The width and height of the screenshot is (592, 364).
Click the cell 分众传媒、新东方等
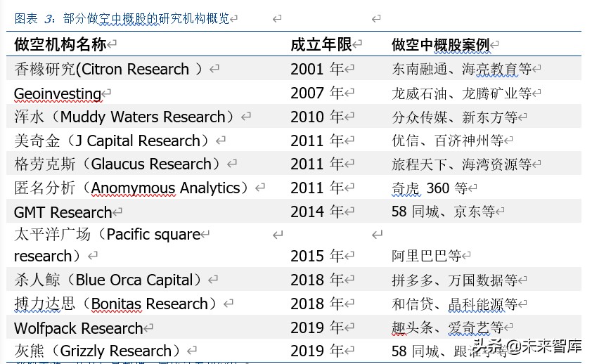pos(455,117)
